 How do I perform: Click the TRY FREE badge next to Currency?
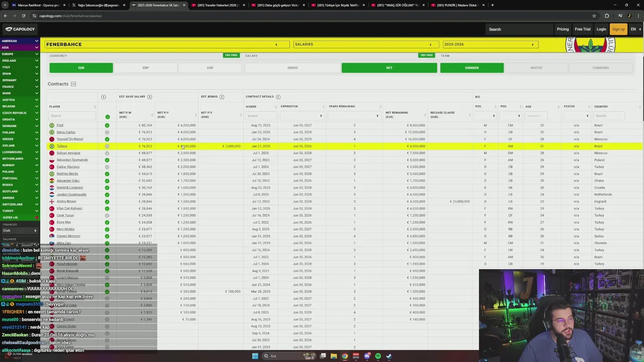coord(231,55)
